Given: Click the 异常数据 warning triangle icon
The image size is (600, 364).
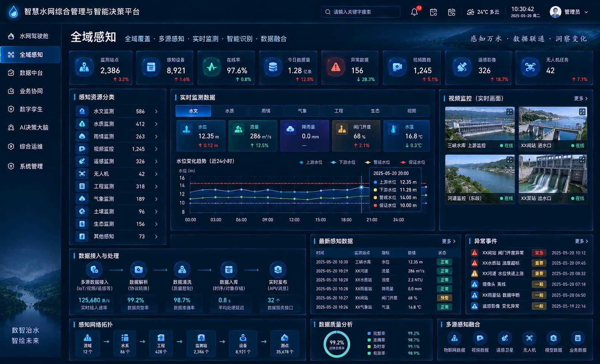Looking at the screenshot, I should (336, 67).
